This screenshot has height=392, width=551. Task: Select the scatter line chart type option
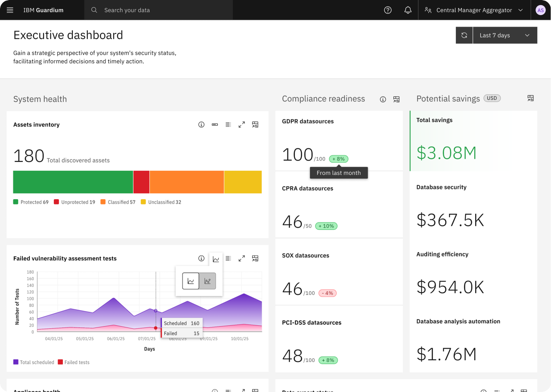click(x=207, y=281)
